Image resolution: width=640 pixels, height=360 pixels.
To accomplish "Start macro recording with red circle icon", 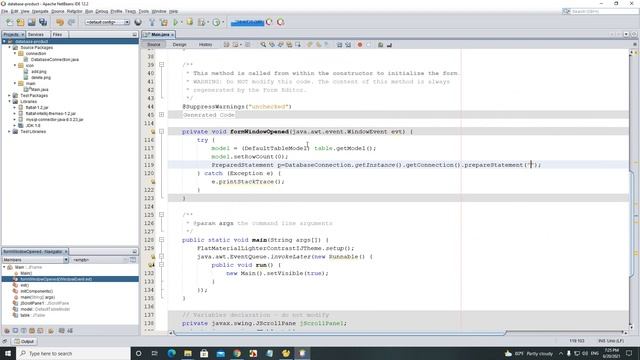I will (x=360, y=44).
